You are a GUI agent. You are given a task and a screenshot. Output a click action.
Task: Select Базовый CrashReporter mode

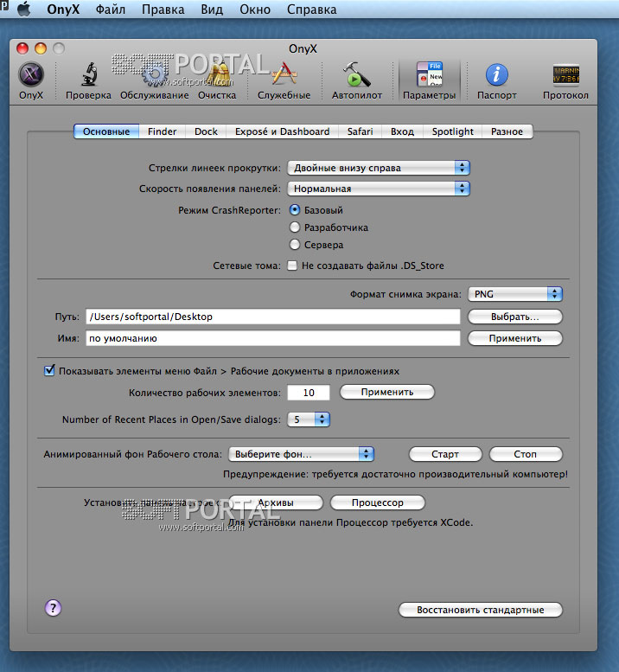coord(295,210)
